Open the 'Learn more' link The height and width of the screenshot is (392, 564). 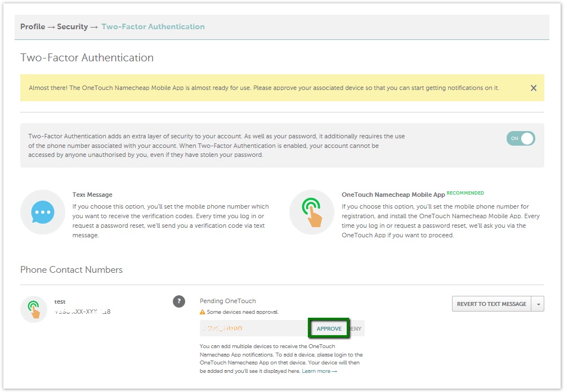(319, 371)
